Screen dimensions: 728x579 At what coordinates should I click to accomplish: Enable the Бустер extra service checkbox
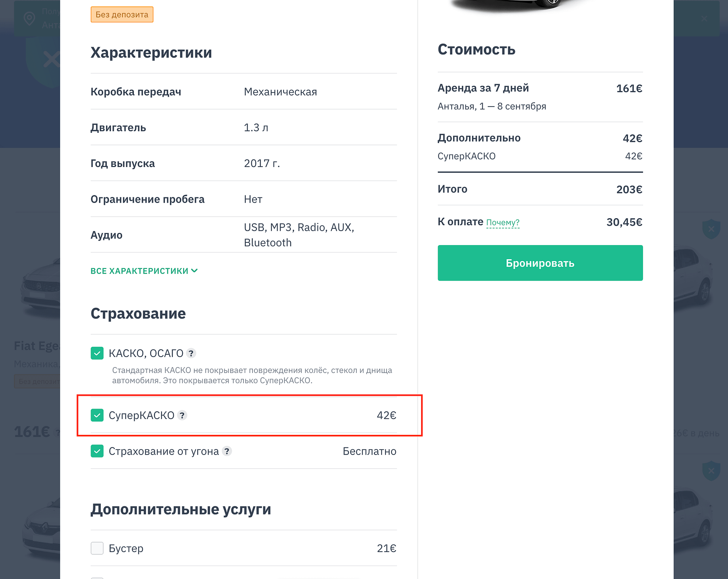click(97, 548)
